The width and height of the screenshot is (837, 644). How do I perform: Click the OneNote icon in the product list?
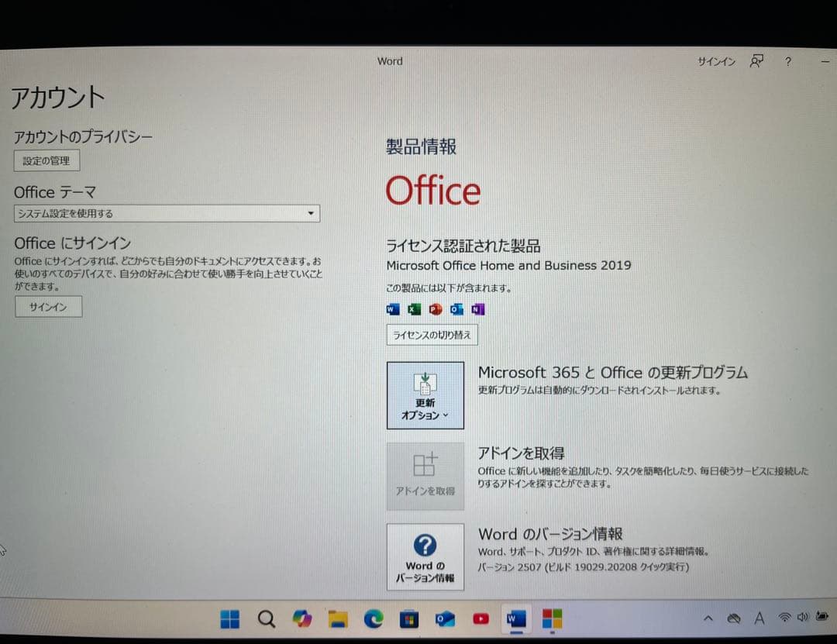click(479, 309)
